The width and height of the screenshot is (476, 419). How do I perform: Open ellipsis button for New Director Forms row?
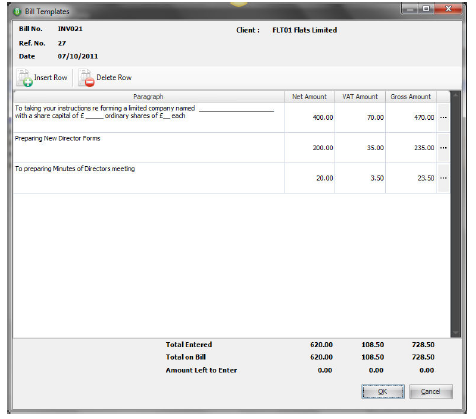coord(443,148)
